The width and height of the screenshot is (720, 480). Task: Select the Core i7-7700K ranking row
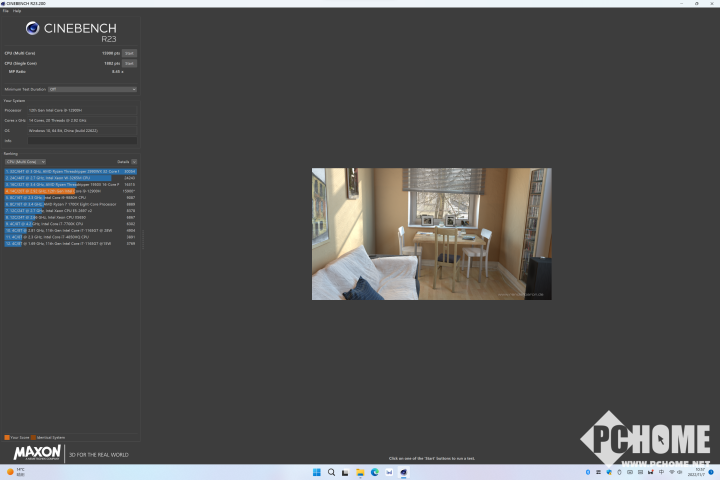coord(71,224)
